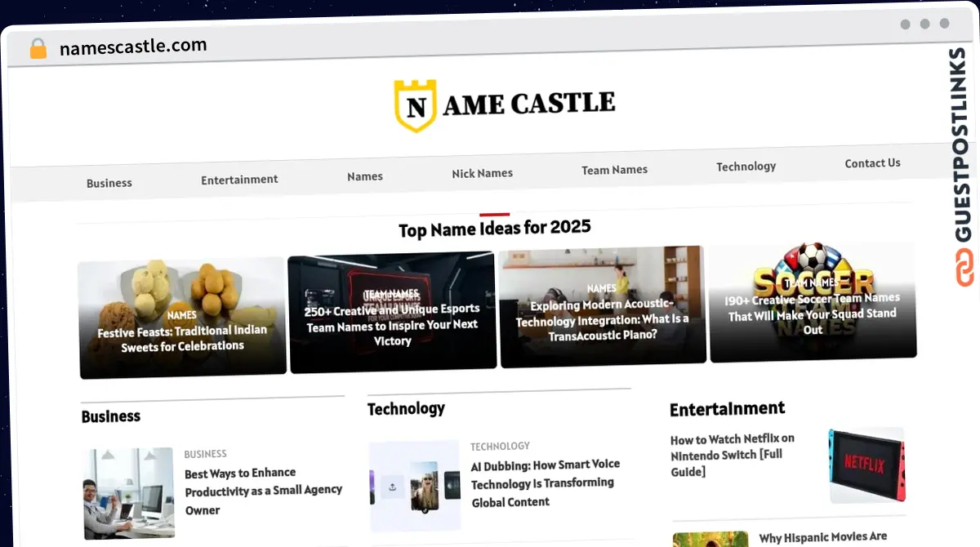Click the first browser window dot
Viewport: 980px width, 547px height.
pos(904,24)
